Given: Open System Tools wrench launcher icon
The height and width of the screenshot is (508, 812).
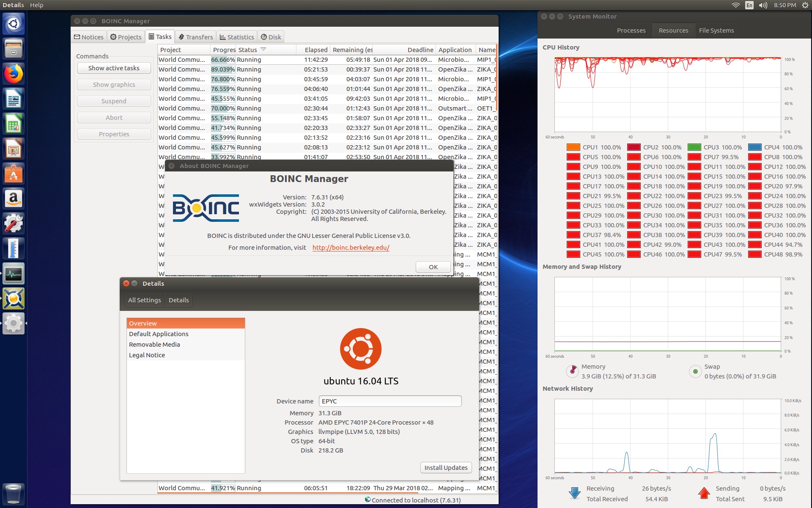Looking at the screenshot, I should click(x=14, y=224).
